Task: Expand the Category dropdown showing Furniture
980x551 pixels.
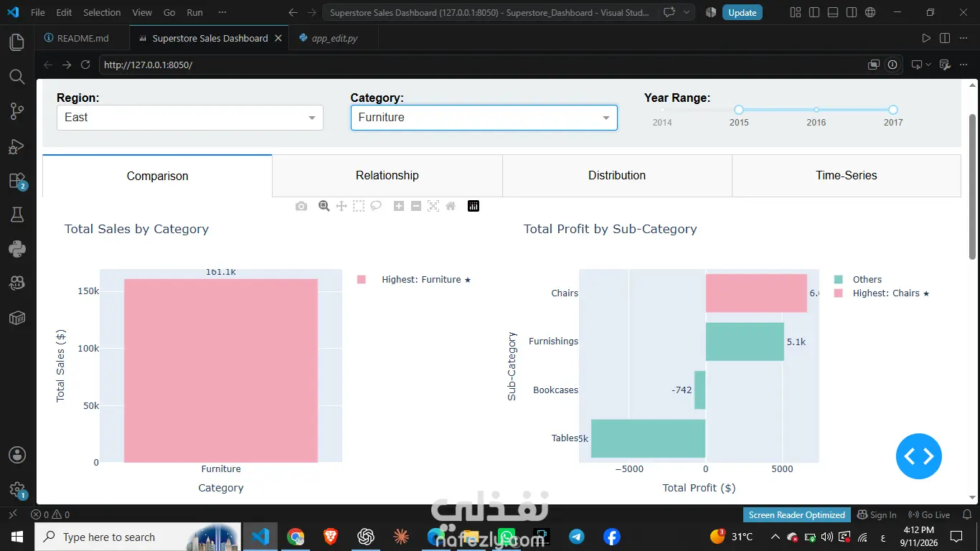Action: point(484,118)
